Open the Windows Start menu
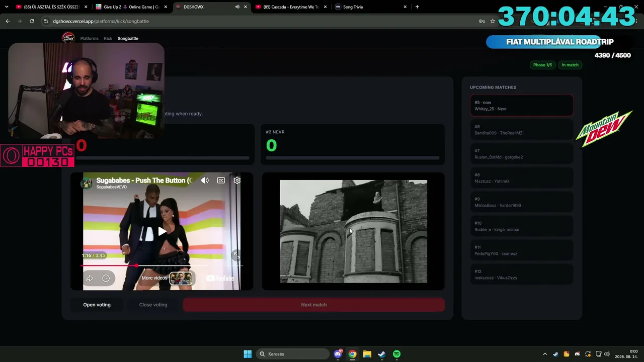 (x=248, y=354)
